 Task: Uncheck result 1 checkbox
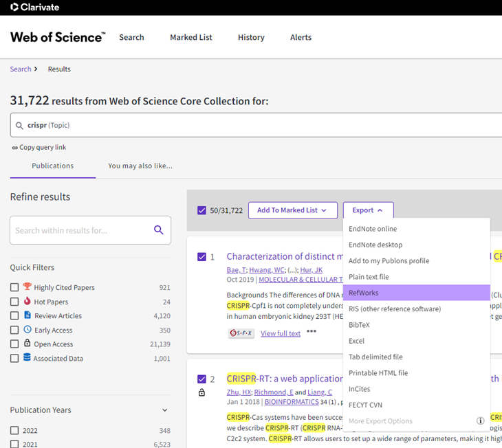pyautogui.click(x=201, y=257)
